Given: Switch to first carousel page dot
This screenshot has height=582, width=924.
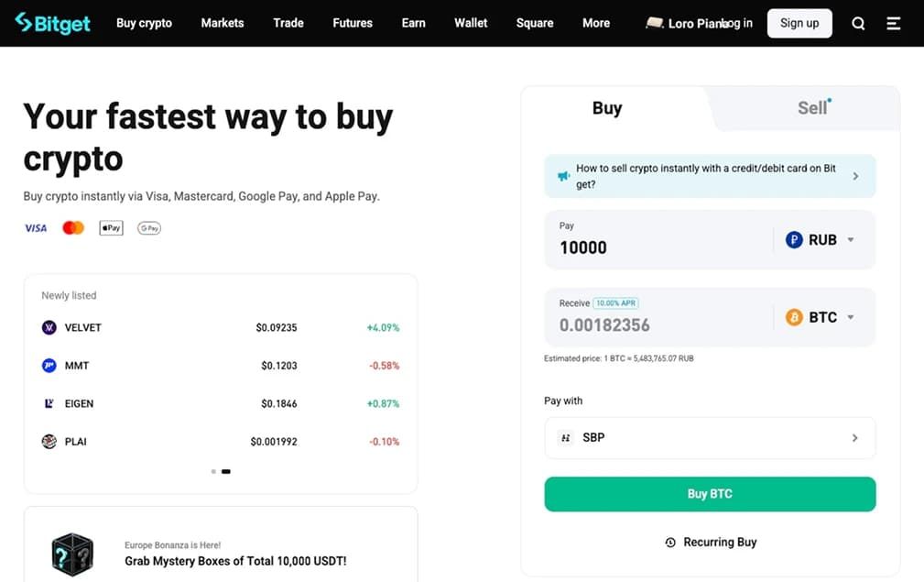Looking at the screenshot, I should click(213, 472).
